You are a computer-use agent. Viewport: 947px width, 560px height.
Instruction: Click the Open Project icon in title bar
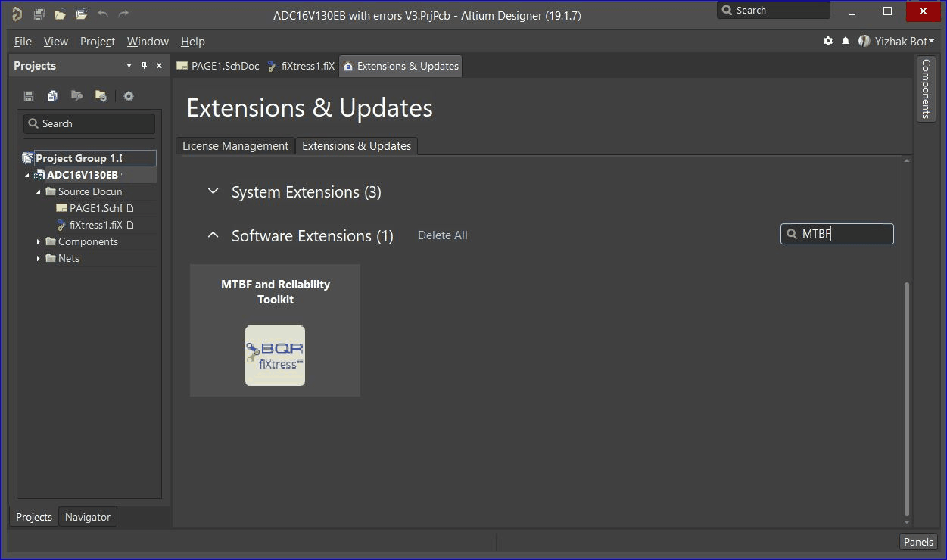pos(81,14)
